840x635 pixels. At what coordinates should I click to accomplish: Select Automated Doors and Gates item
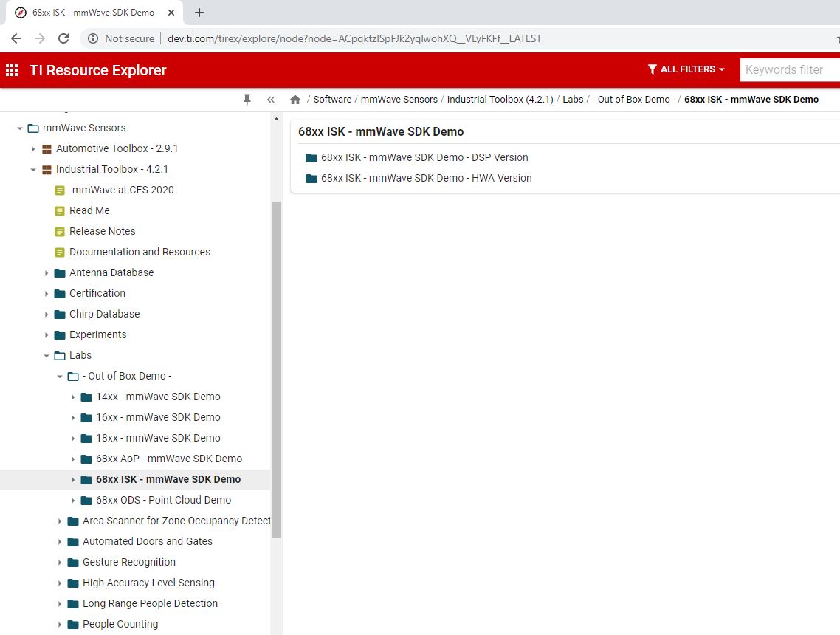148,542
